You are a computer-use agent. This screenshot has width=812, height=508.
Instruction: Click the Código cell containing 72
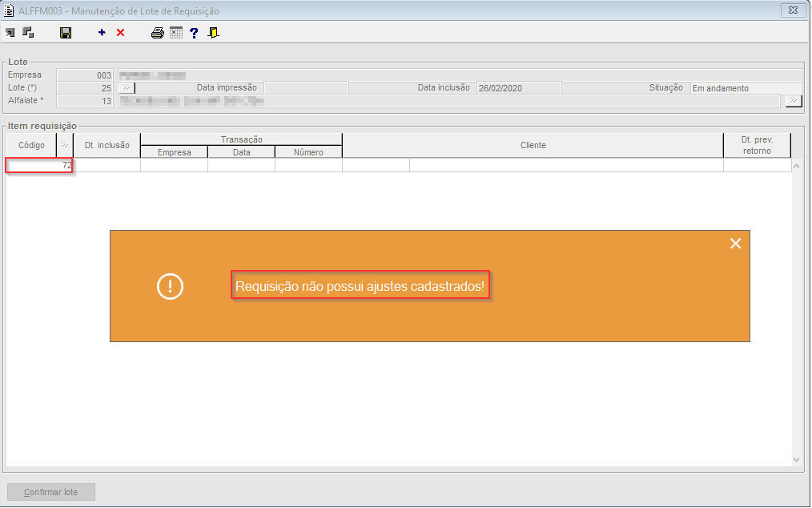(39, 165)
